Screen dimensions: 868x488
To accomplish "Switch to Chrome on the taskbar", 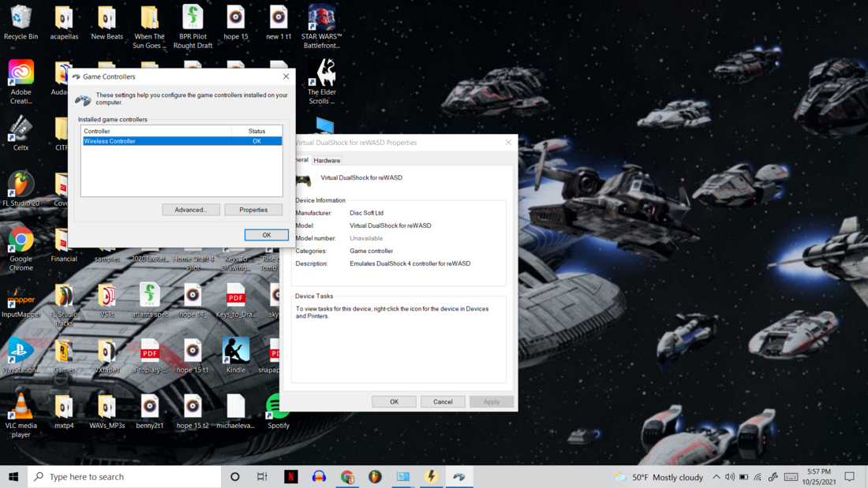I will pyautogui.click(x=347, y=476).
